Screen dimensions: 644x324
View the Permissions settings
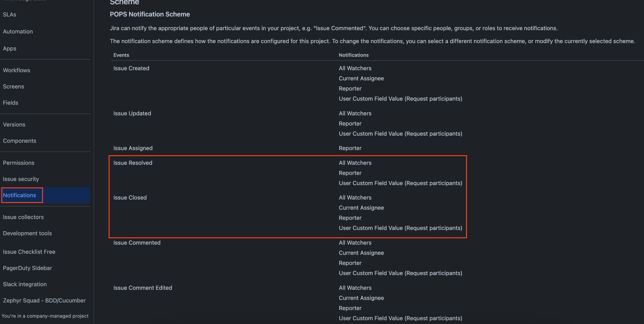click(18, 163)
